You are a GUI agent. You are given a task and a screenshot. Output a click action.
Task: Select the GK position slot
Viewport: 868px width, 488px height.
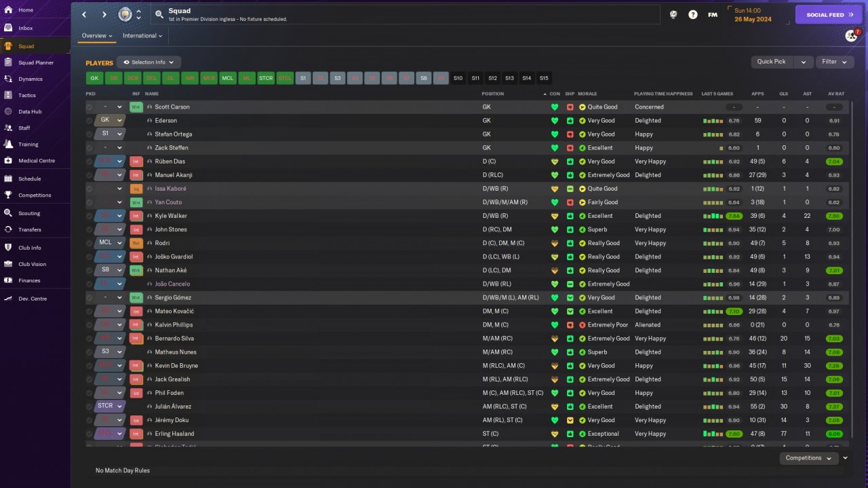tap(94, 78)
